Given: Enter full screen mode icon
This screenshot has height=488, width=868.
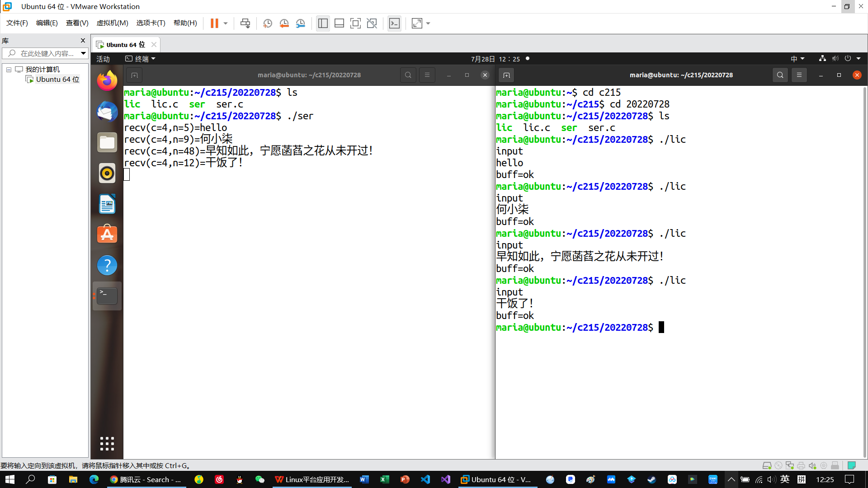Looking at the screenshot, I should (x=355, y=23).
